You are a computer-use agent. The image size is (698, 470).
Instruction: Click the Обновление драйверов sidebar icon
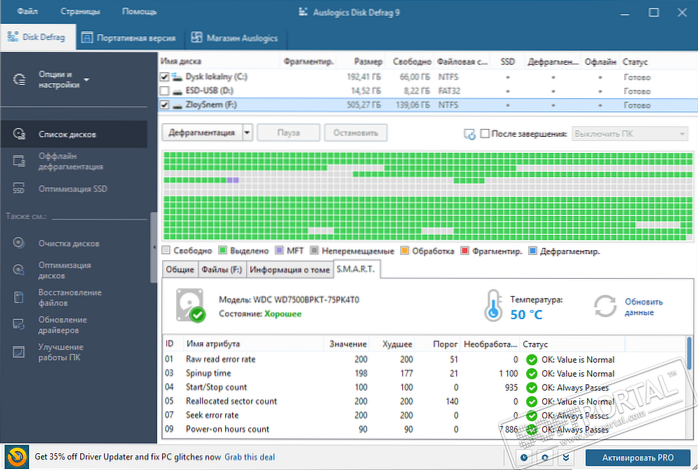click(18, 324)
